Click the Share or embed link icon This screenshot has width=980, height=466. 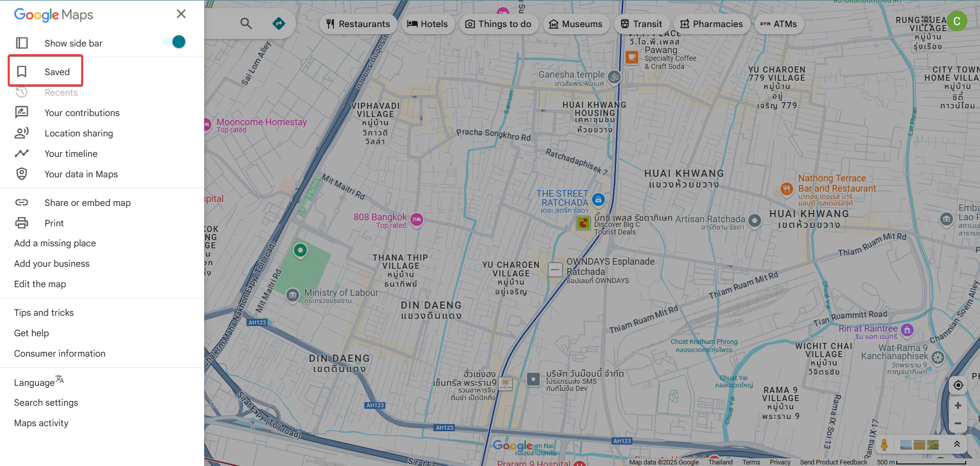(x=21, y=202)
